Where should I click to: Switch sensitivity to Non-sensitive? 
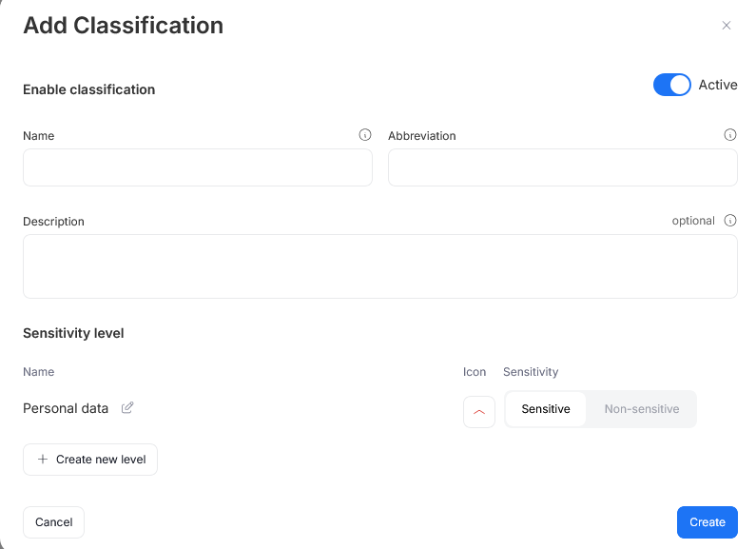pos(642,409)
